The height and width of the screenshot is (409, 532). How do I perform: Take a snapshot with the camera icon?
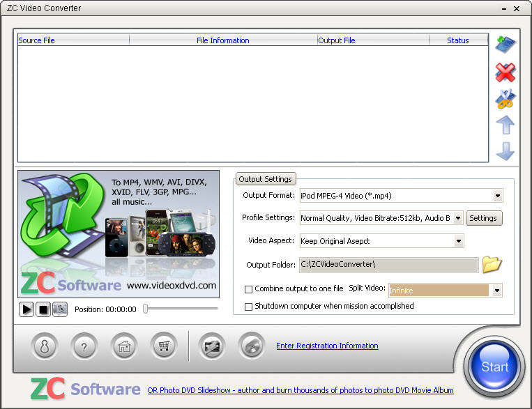(60, 309)
